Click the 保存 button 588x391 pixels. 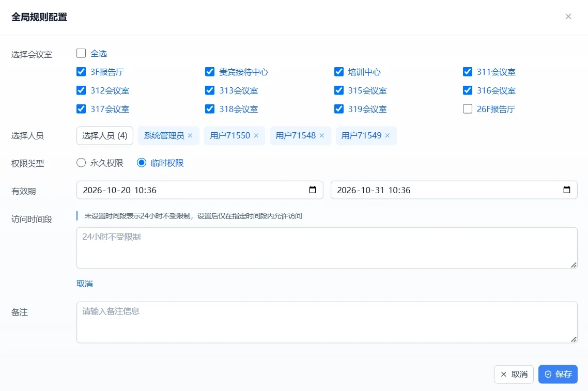click(x=558, y=374)
